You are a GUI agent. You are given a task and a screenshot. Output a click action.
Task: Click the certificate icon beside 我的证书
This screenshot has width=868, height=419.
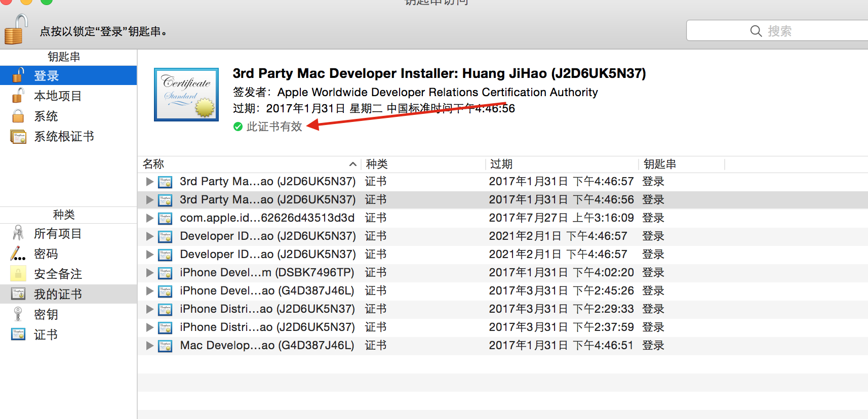tap(18, 294)
